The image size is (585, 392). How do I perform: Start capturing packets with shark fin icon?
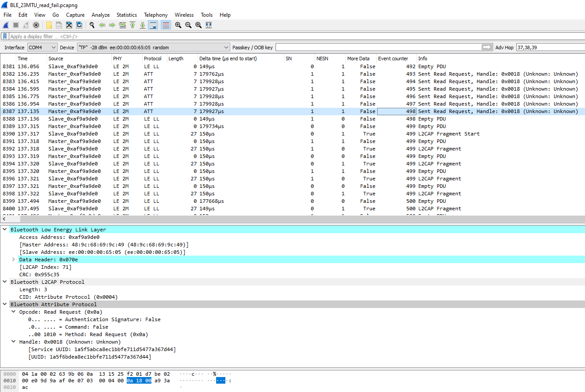(6, 25)
